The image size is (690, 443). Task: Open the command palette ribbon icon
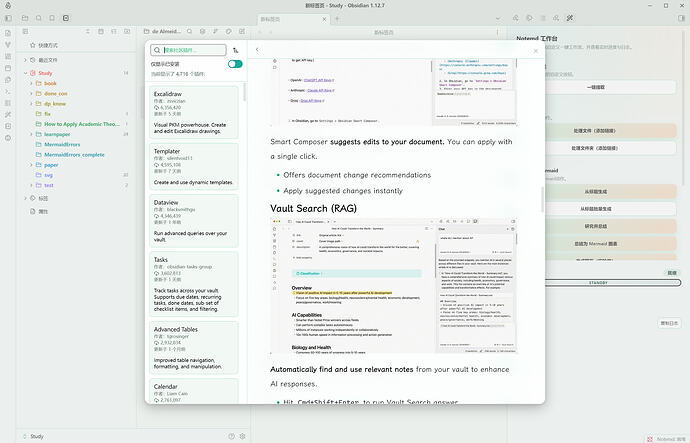click(x=8, y=92)
